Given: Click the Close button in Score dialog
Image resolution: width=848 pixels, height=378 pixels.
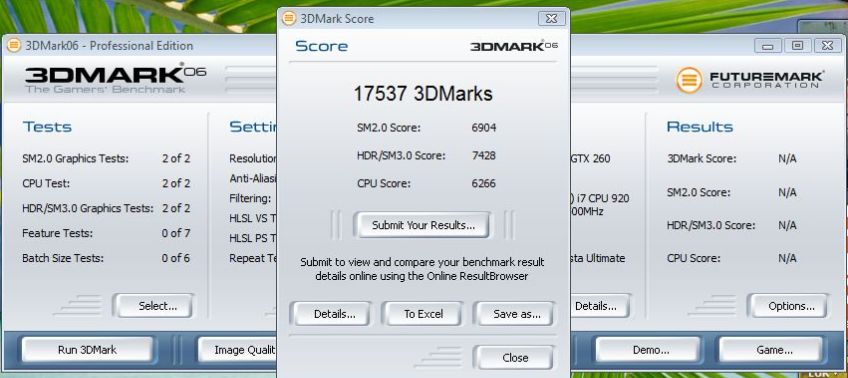Looking at the screenshot, I should tap(514, 357).
